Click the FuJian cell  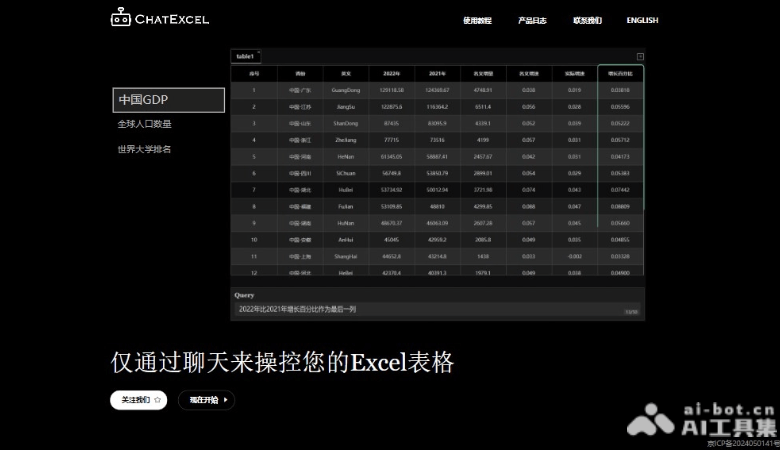click(x=346, y=206)
